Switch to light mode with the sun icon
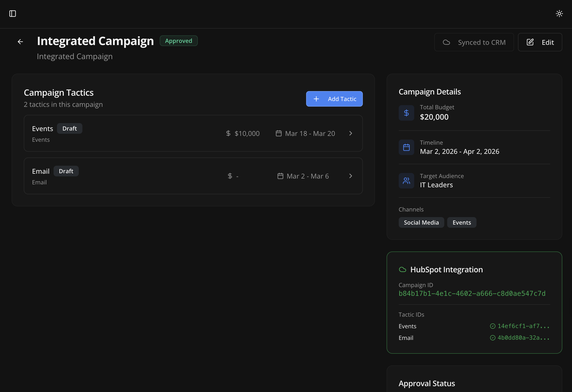The image size is (572, 392). 559,14
